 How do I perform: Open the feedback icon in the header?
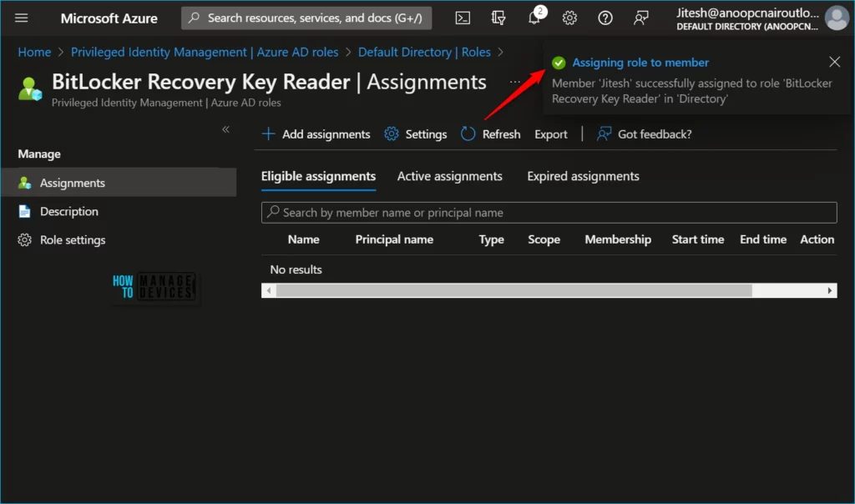[x=640, y=18]
